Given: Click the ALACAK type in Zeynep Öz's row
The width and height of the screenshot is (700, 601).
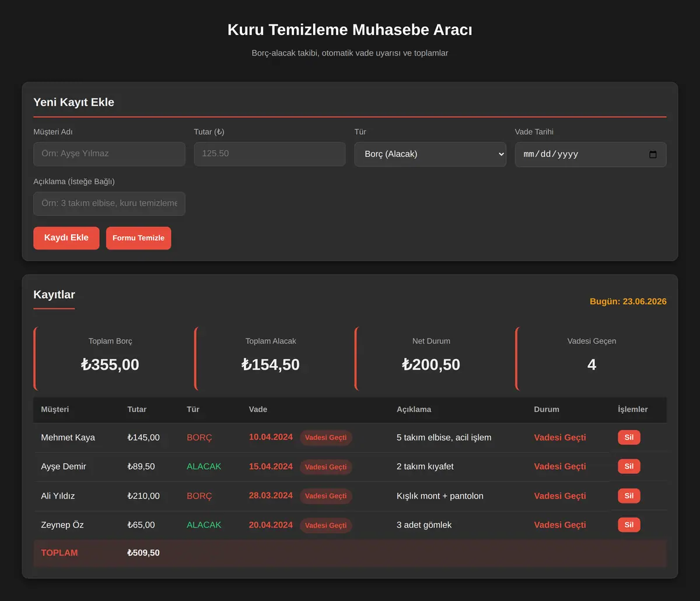Looking at the screenshot, I should coord(204,525).
